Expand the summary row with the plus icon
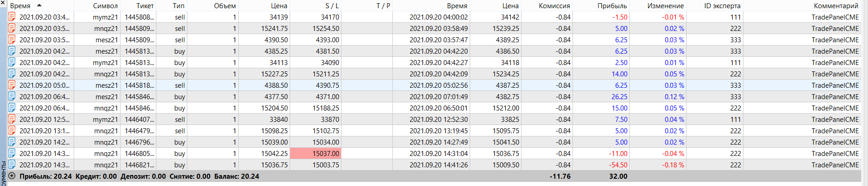 12,176
